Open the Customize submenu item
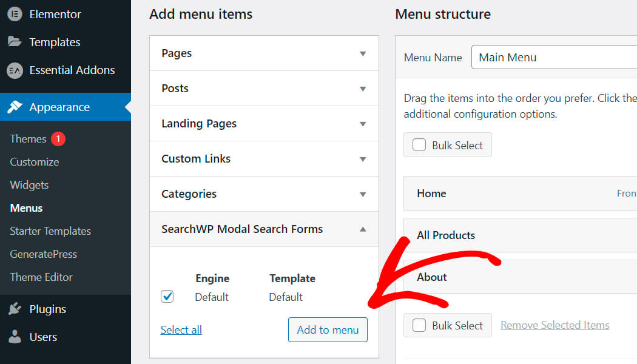Image resolution: width=637 pixels, height=364 pixels. [35, 162]
